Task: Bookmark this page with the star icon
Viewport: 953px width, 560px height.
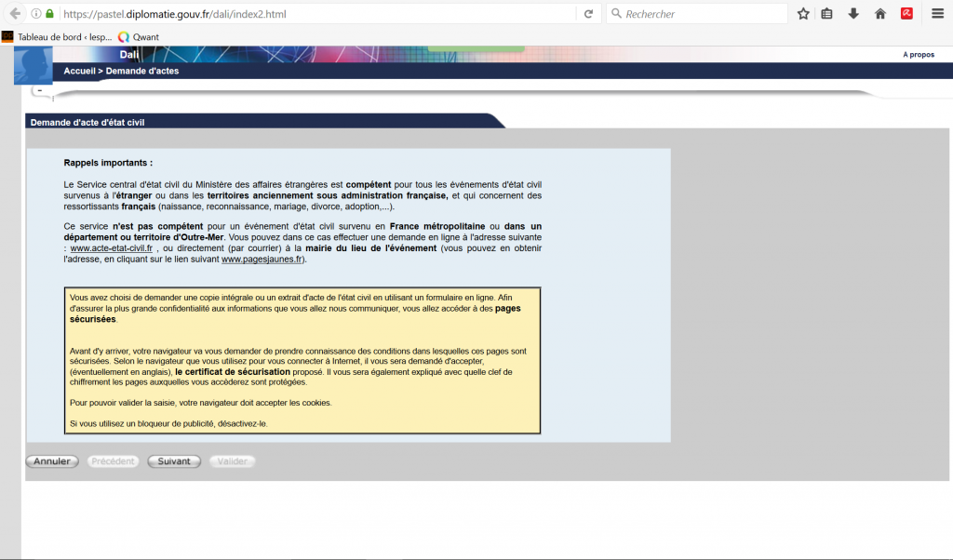Action: [802, 14]
